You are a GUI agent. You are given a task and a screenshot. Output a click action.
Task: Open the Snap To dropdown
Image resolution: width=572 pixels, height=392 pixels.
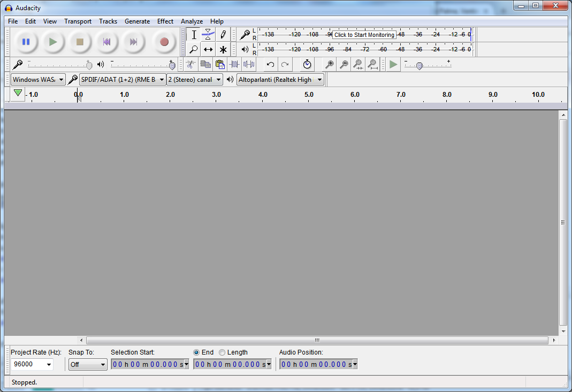[x=88, y=364]
